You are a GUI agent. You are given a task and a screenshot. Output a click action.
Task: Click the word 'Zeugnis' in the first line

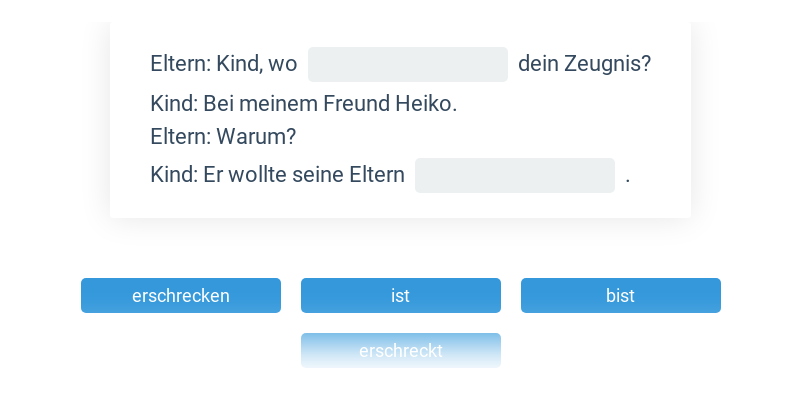607,64
